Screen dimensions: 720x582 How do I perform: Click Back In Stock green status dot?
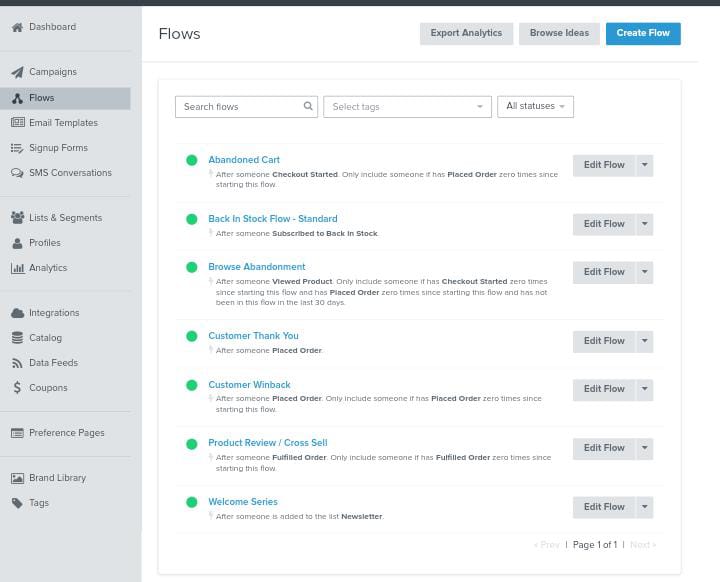191,219
